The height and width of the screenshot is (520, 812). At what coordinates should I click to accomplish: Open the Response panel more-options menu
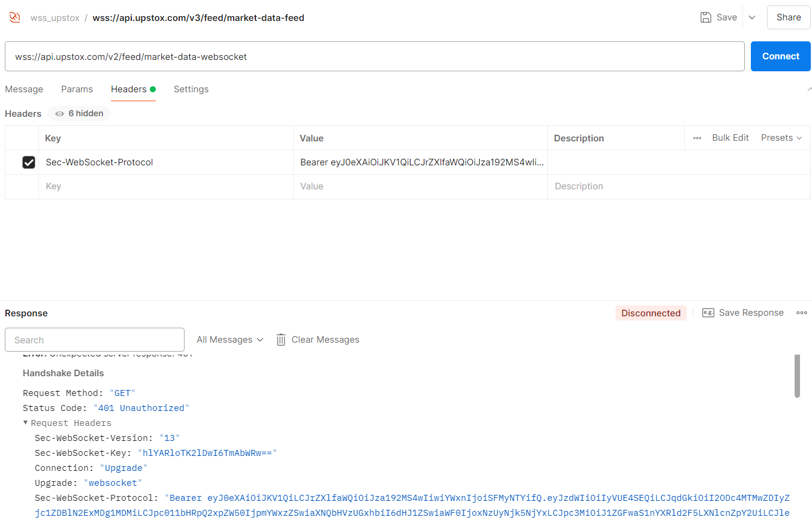pos(802,313)
